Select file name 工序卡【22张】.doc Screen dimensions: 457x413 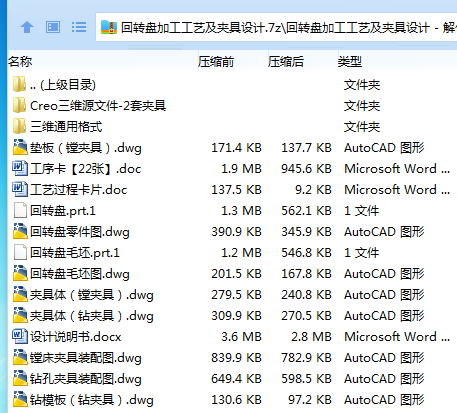(x=86, y=169)
